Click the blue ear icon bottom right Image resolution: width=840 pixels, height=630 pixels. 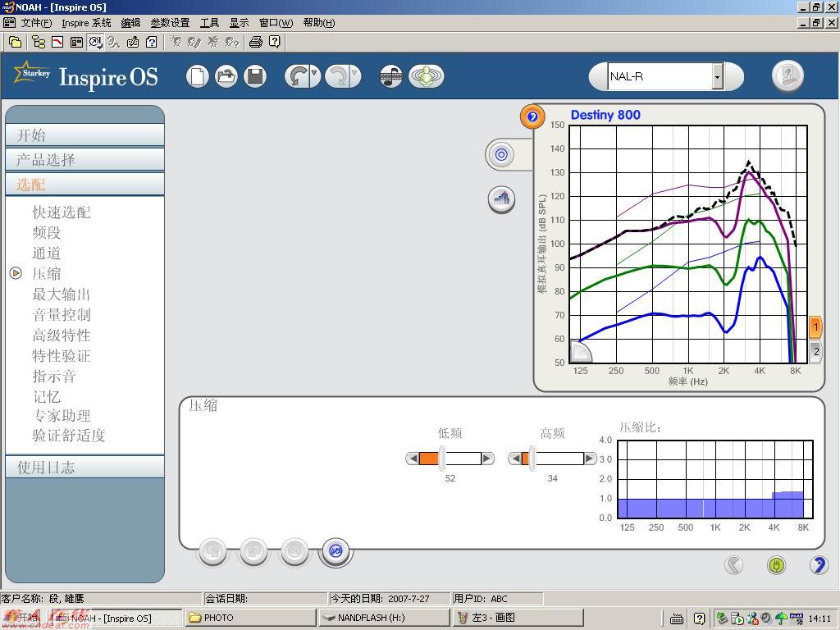[x=818, y=564]
